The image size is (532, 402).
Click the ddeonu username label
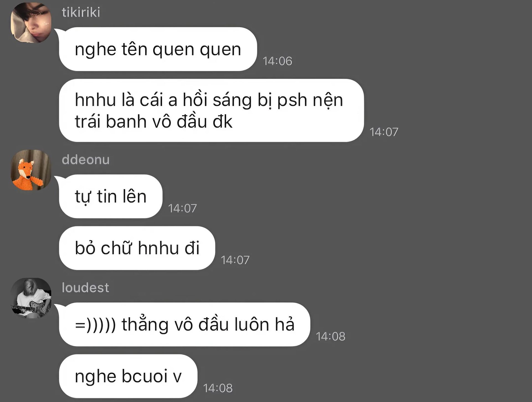[86, 160]
